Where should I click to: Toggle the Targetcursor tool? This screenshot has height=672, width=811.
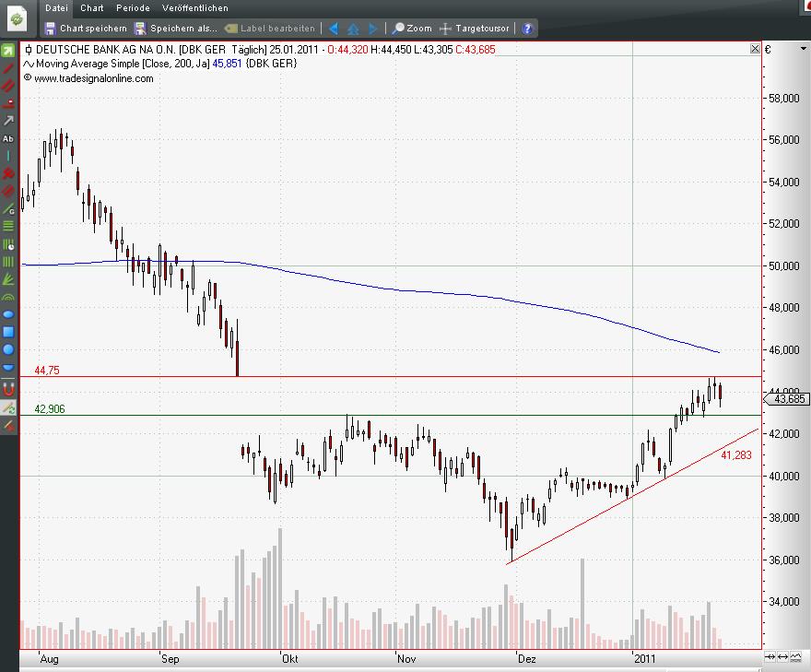[x=476, y=29]
